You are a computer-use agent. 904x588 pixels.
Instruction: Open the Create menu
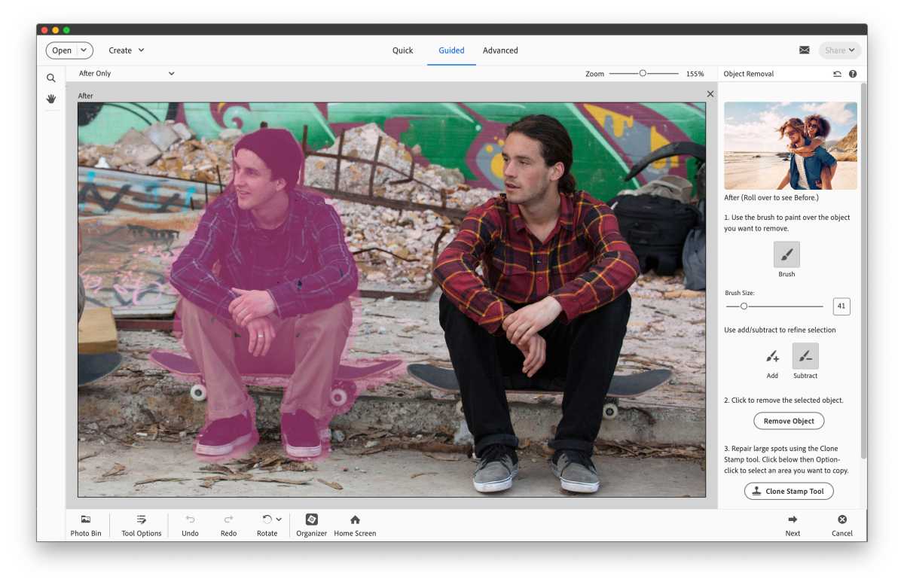126,50
